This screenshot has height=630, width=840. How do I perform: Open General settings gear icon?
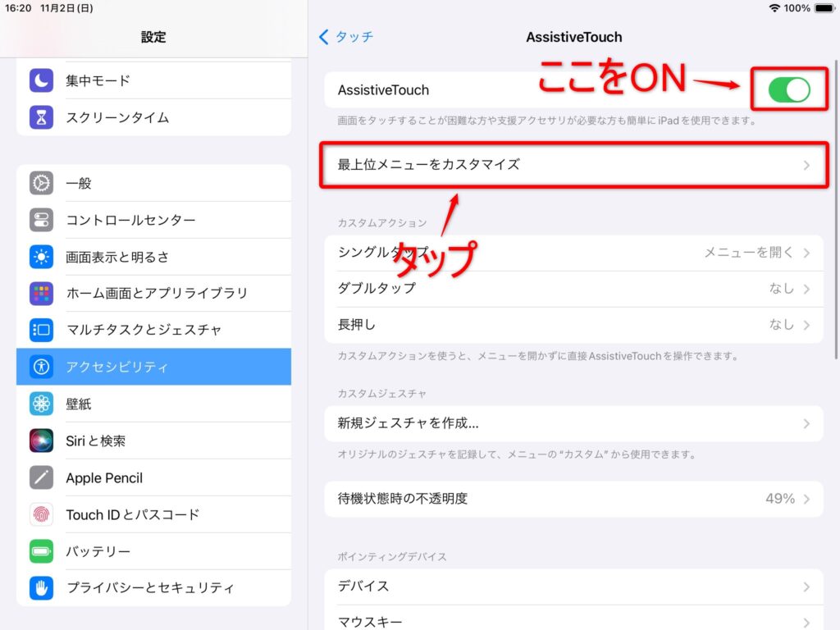tap(41, 183)
